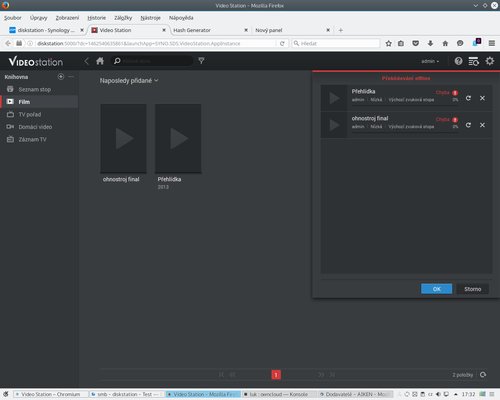
Task: Switch to Video Station - Chromium taskbar window
Action: click(51, 394)
